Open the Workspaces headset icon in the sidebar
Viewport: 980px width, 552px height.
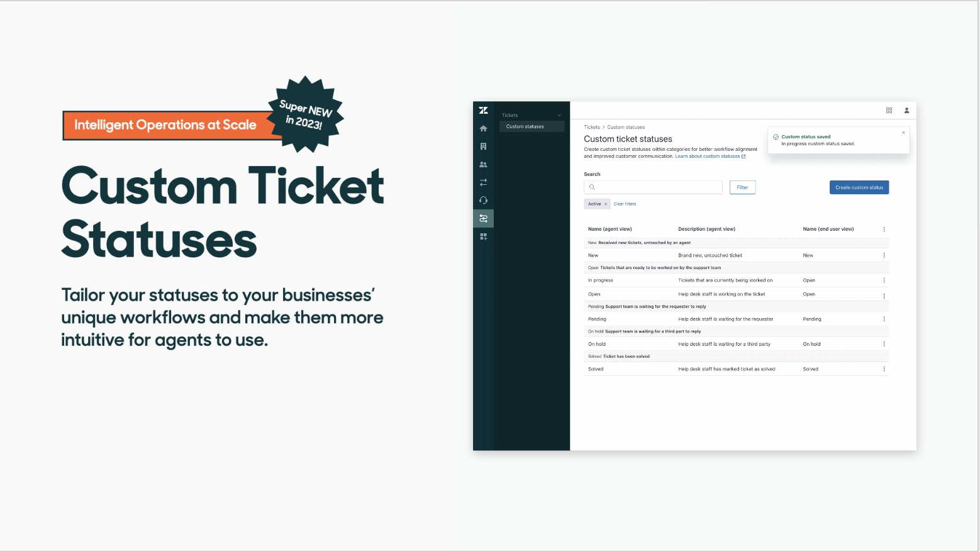point(483,201)
